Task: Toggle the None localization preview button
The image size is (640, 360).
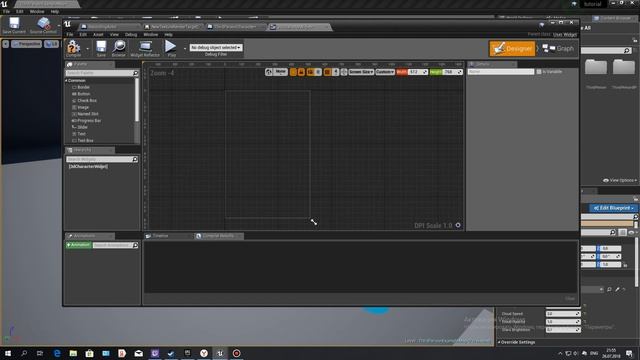Action: click(x=280, y=72)
